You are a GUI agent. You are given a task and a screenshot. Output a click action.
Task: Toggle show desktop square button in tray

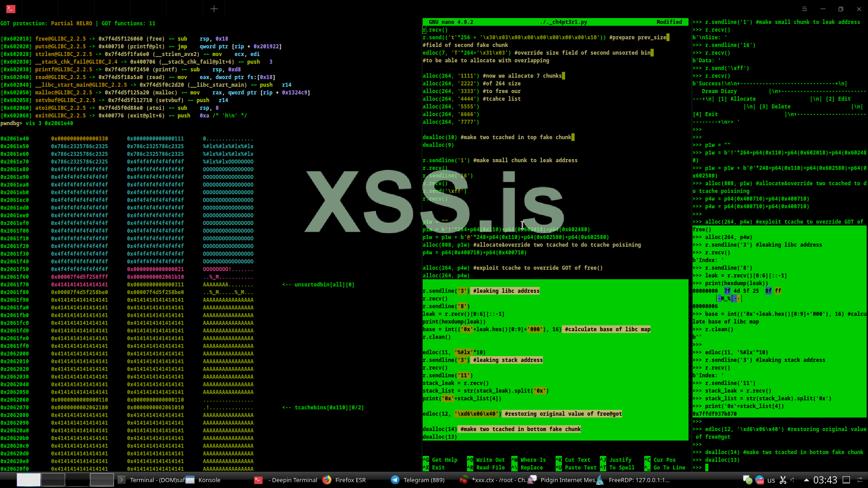click(x=846, y=480)
